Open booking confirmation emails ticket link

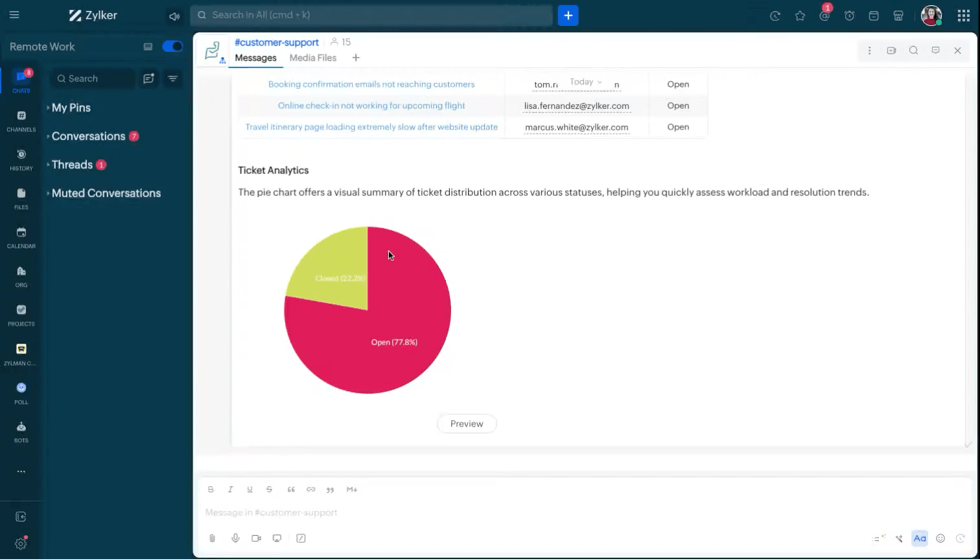coord(371,84)
